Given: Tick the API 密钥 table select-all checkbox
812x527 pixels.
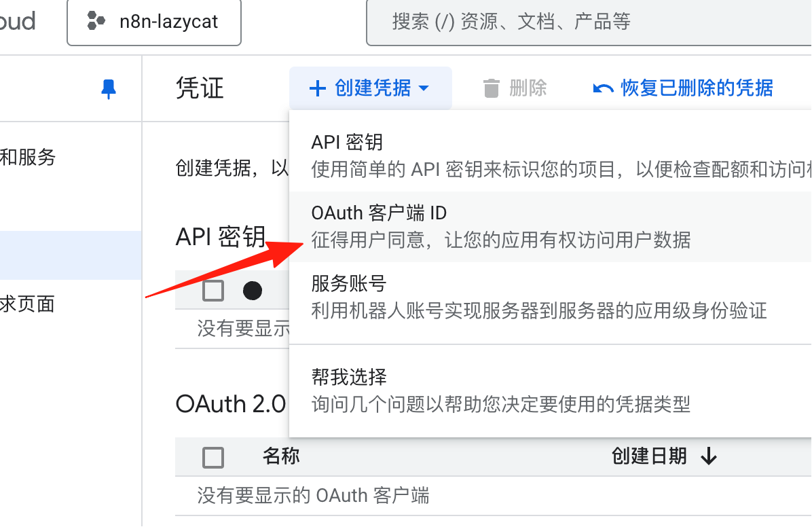Looking at the screenshot, I should click(x=213, y=290).
